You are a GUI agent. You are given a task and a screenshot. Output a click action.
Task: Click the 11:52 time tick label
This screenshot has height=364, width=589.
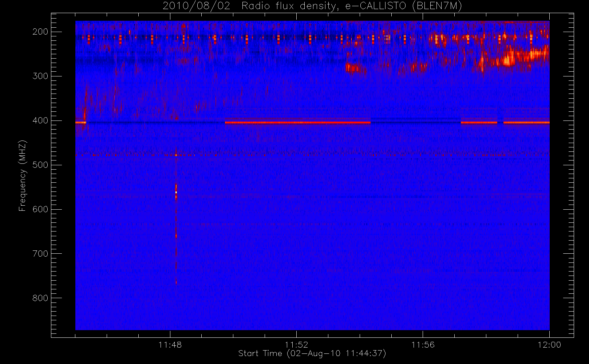pyautogui.click(x=296, y=345)
